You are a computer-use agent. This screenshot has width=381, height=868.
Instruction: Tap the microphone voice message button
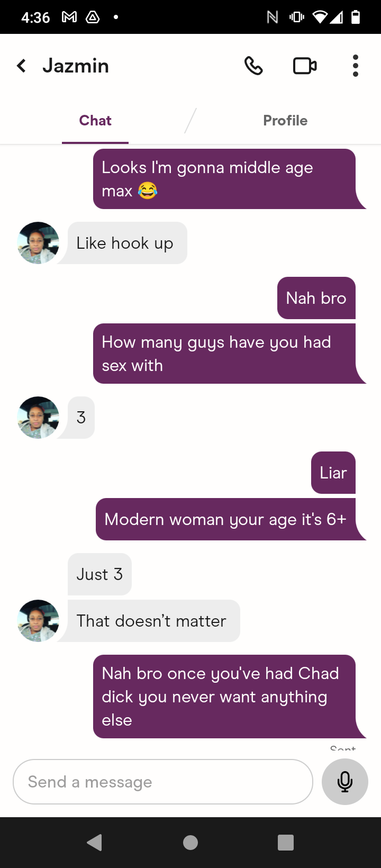[345, 782]
